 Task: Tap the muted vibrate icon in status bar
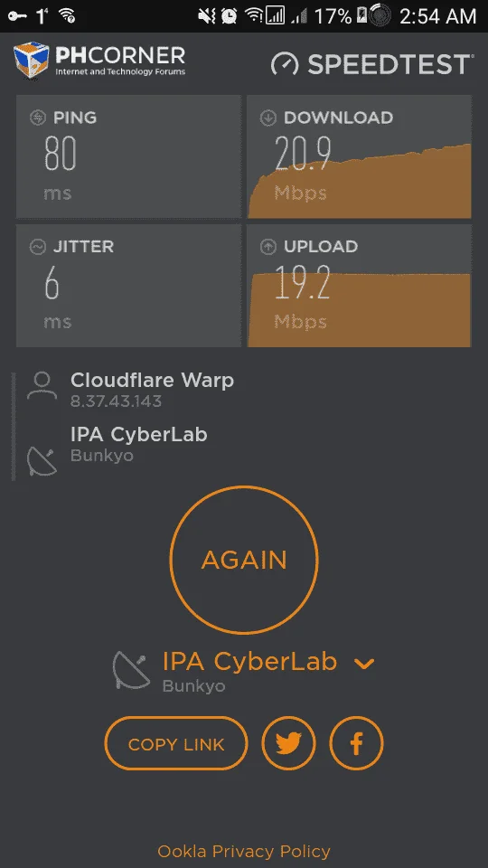point(207,16)
